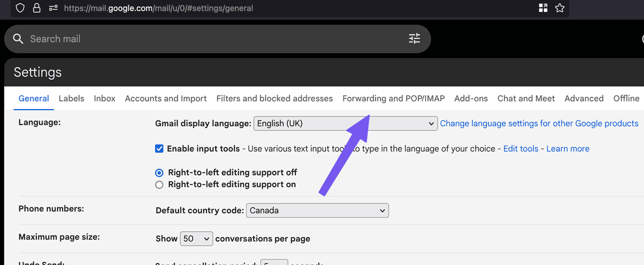
Task: Open the Advanced settings tab
Action: click(584, 98)
